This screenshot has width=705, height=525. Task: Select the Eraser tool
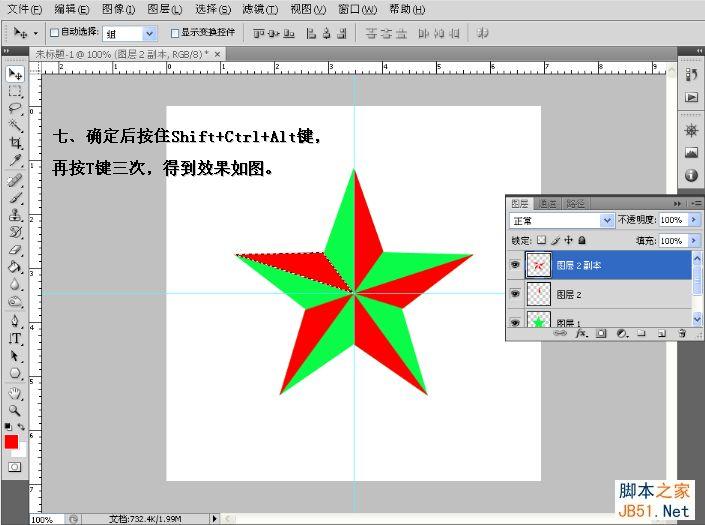pos(15,249)
